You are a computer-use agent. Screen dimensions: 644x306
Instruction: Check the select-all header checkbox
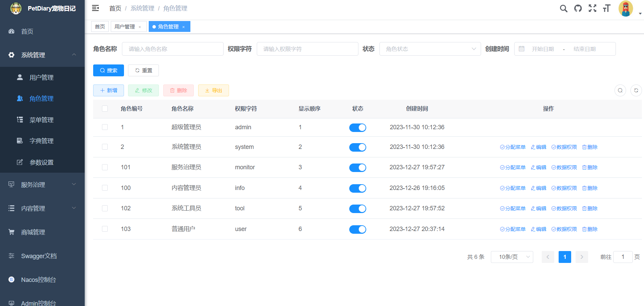tap(105, 109)
